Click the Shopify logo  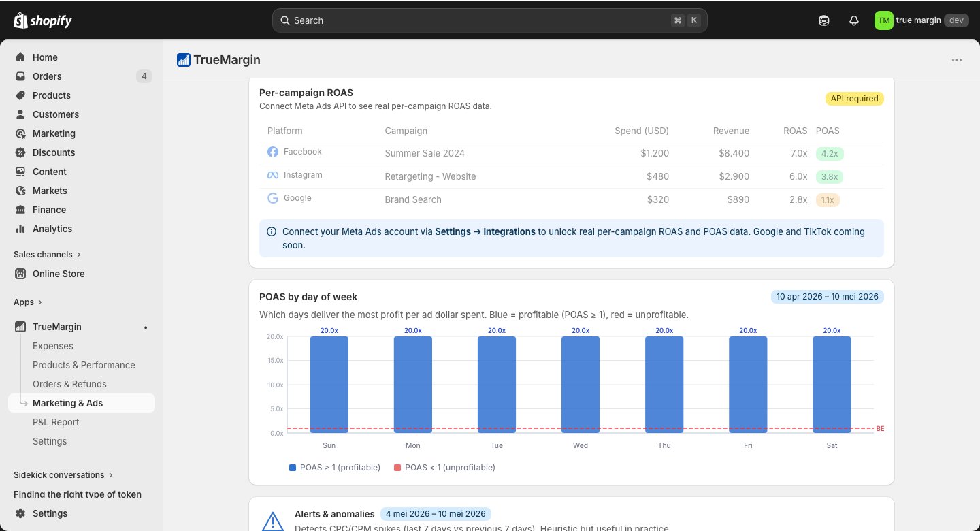click(42, 20)
